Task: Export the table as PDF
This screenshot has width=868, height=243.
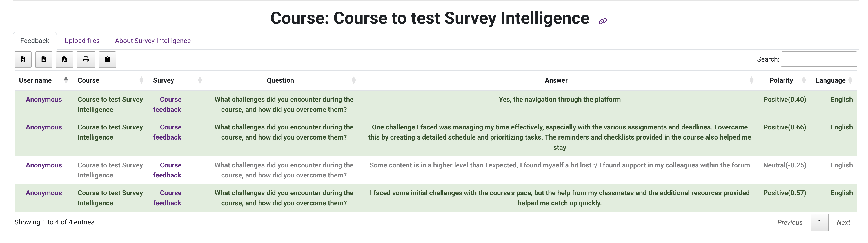Action: [x=64, y=60]
